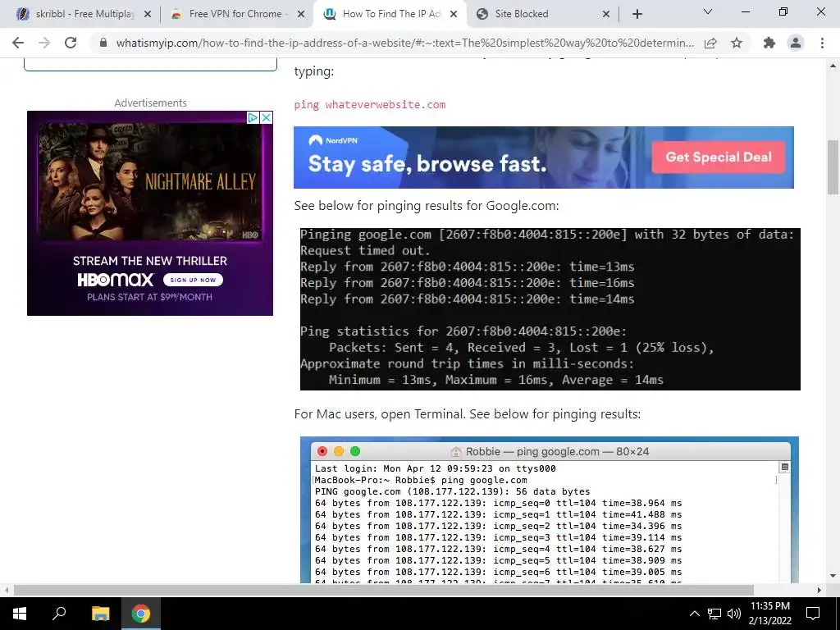
Task: Click the vertical scrollbar thumb
Action: [x=833, y=167]
